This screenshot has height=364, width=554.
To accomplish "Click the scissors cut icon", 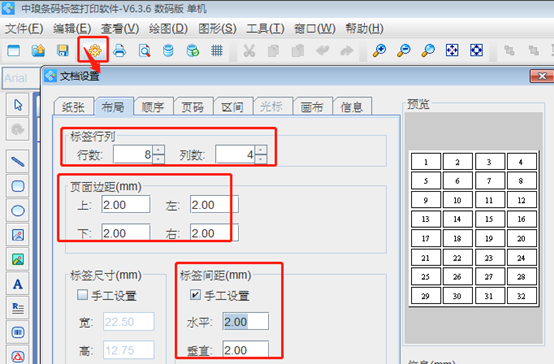I will [x=249, y=51].
